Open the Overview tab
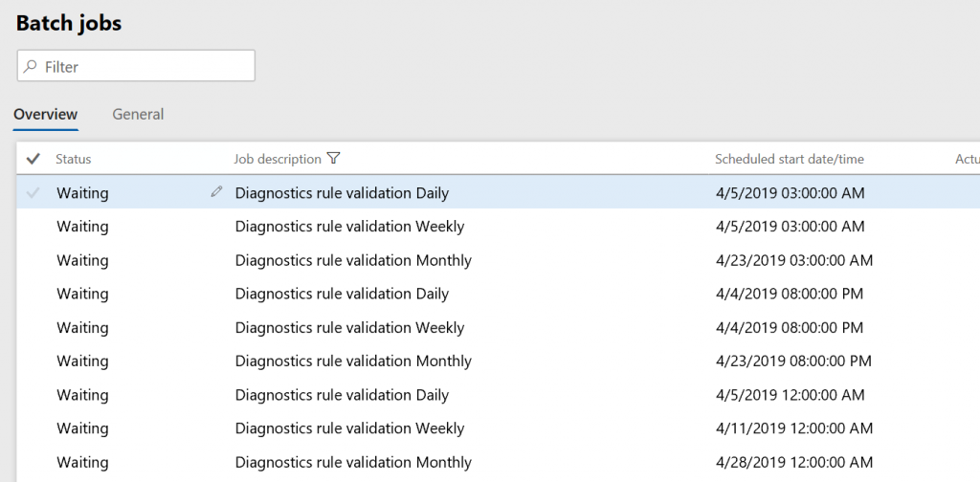The height and width of the screenshot is (482, 980). pos(45,115)
